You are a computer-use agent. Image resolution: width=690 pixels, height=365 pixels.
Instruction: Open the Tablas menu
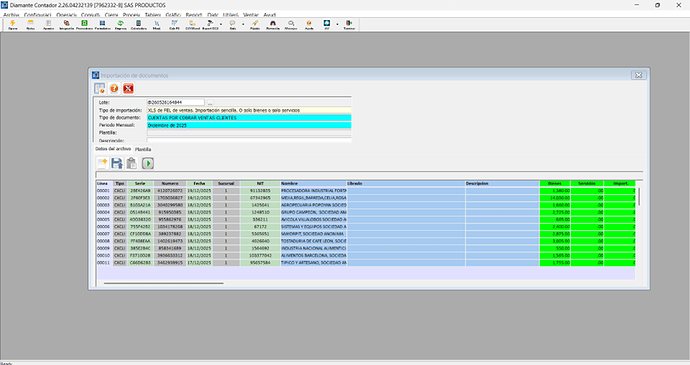point(153,15)
